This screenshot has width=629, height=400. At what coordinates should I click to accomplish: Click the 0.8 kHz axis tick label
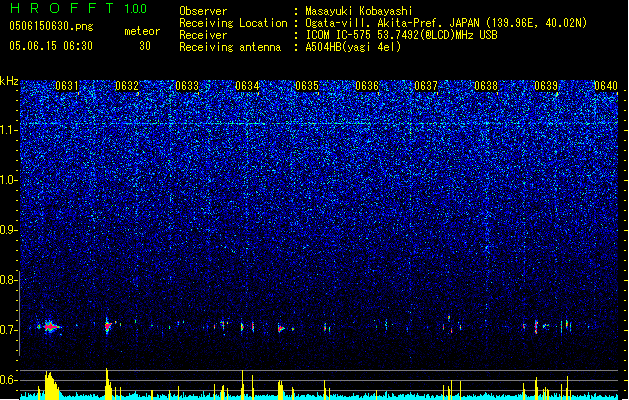click(x=9, y=280)
